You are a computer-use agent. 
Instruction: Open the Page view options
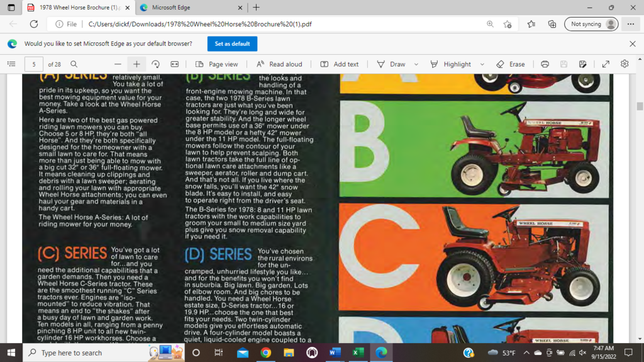[x=216, y=64]
